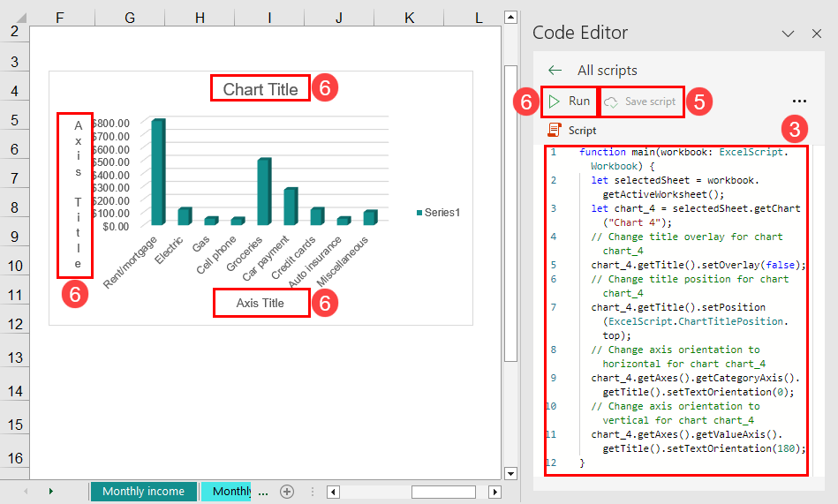Viewport: 838px width, 504px height.
Task: Click the Groceries bar in chart
Action: point(264,192)
